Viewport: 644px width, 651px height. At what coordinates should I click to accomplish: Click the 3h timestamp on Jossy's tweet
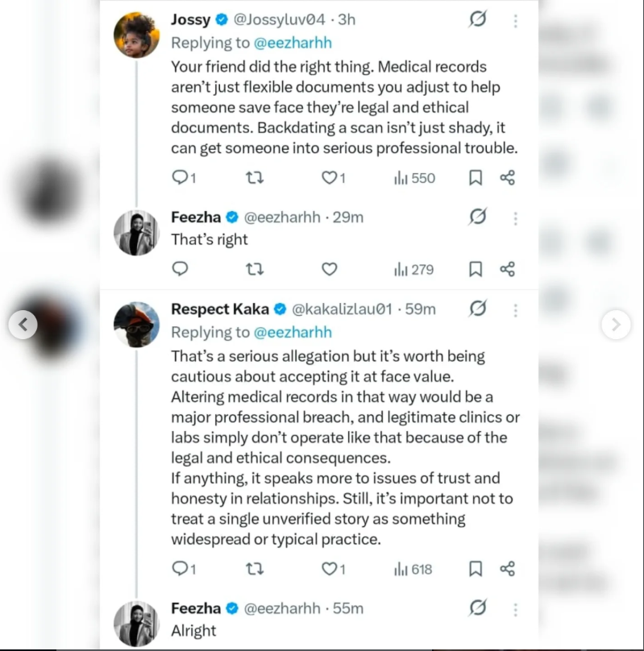click(345, 19)
